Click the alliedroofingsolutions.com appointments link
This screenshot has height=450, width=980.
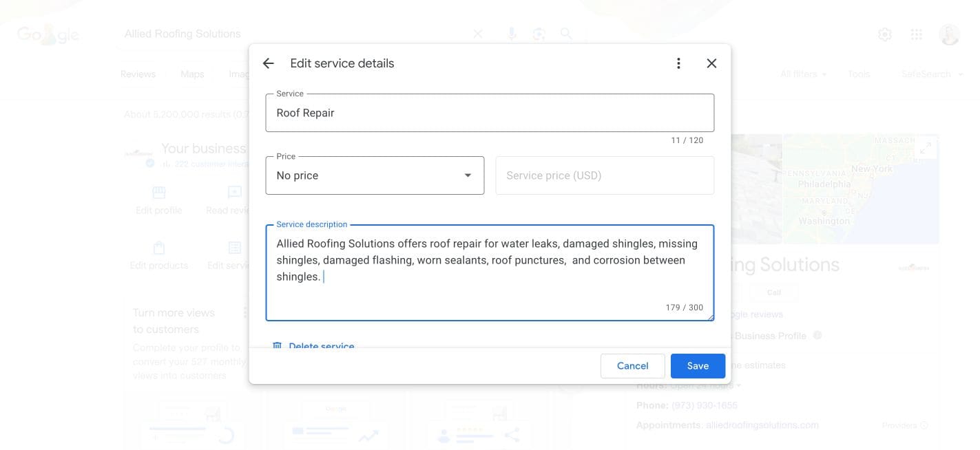click(762, 425)
